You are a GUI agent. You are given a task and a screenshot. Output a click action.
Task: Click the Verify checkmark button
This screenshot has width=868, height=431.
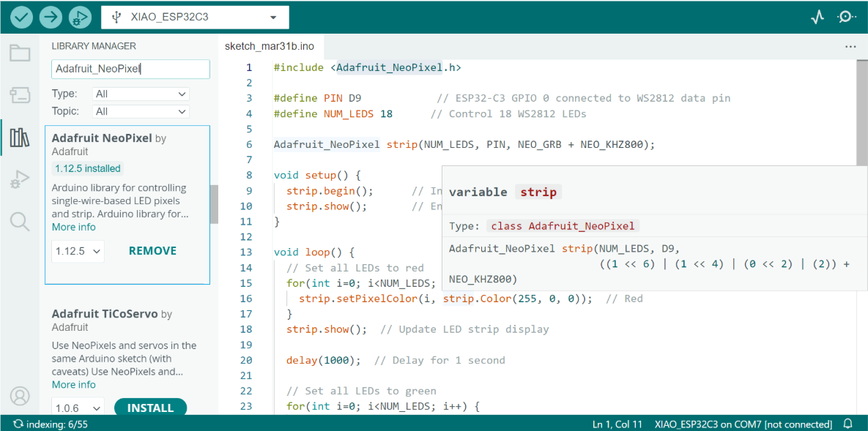[x=21, y=17]
